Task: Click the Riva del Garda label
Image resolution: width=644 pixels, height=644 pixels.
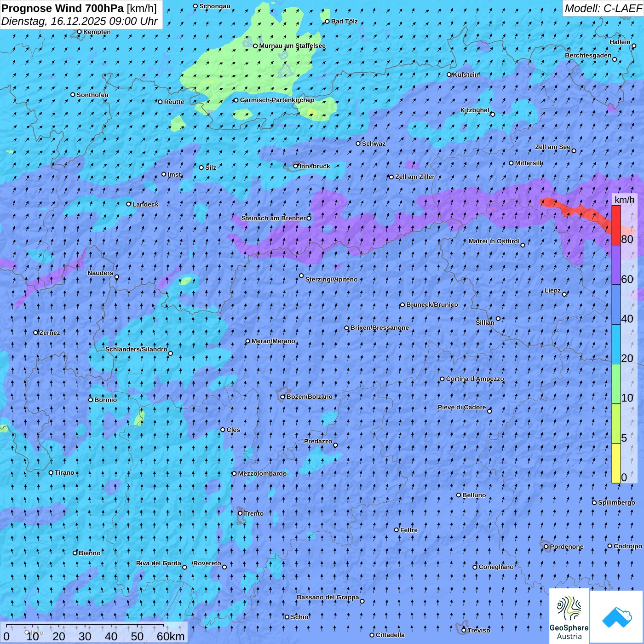Action: pyautogui.click(x=159, y=563)
